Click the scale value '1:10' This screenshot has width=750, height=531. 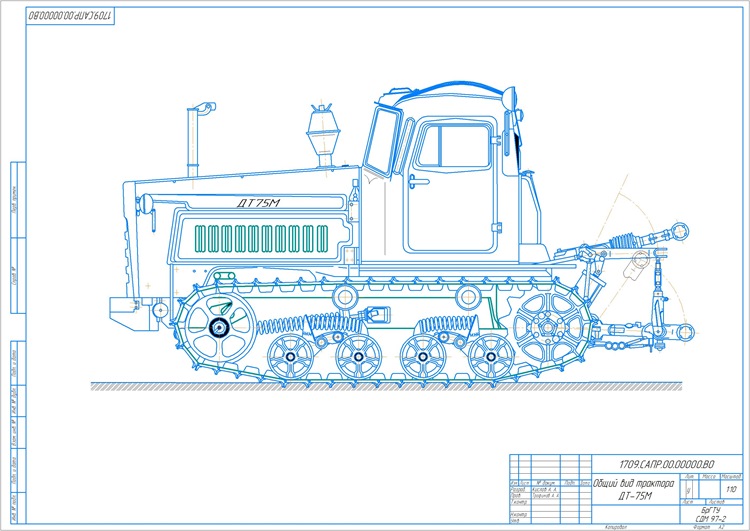click(x=731, y=489)
